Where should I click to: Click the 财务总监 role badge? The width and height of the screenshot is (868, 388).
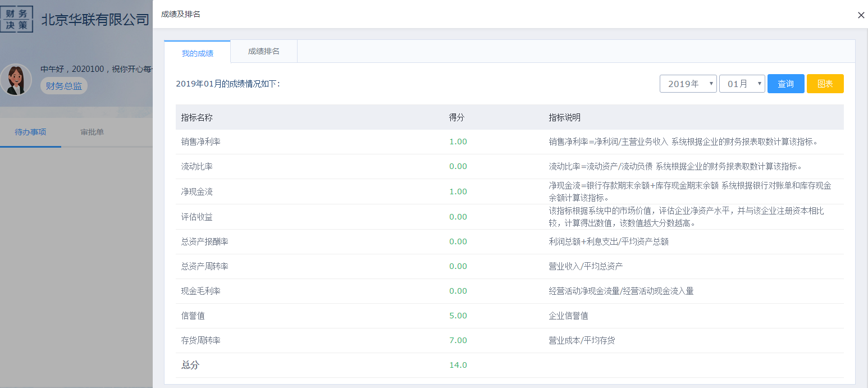(64, 86)
